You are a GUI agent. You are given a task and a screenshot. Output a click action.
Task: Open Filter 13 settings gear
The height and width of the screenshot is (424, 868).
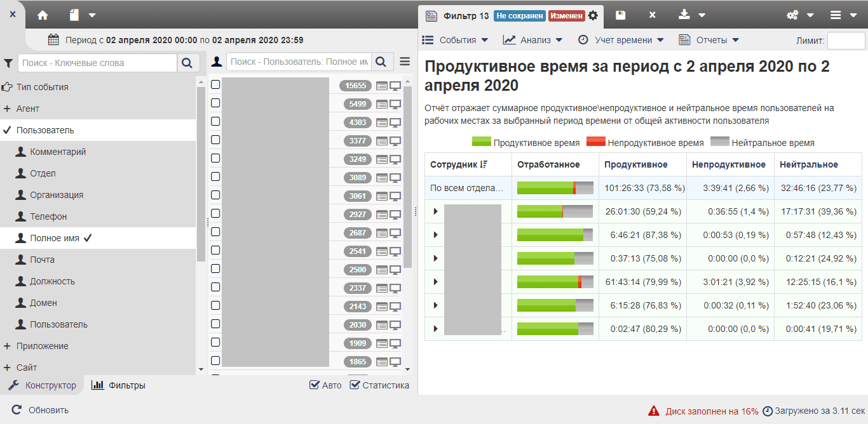click(593, 15)
